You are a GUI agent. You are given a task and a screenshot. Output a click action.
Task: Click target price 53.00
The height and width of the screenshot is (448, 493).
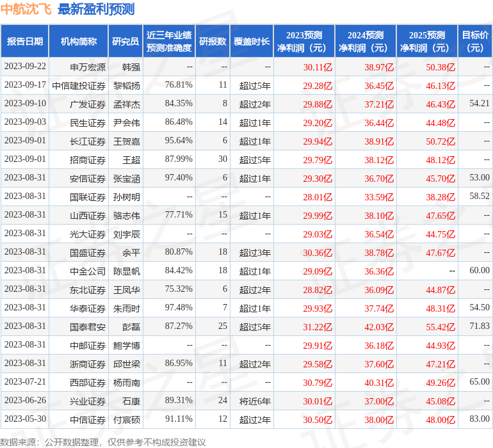[x=480, y=178]
